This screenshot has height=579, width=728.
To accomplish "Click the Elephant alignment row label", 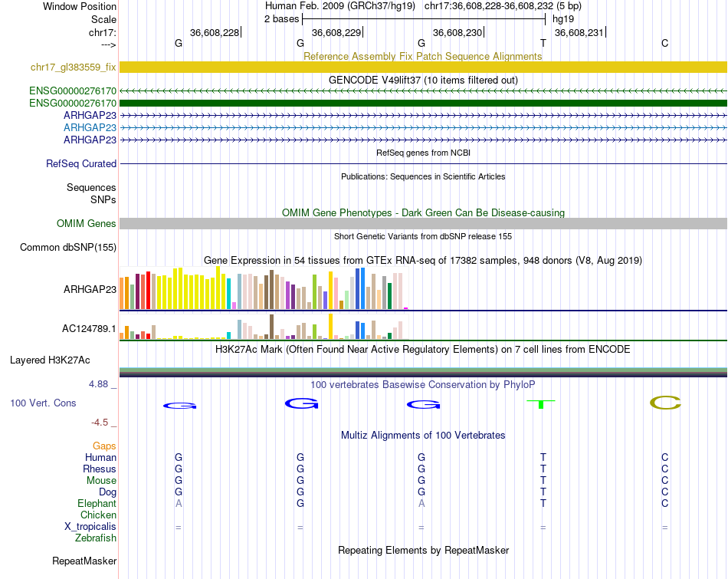I will (x=97, y=503).
